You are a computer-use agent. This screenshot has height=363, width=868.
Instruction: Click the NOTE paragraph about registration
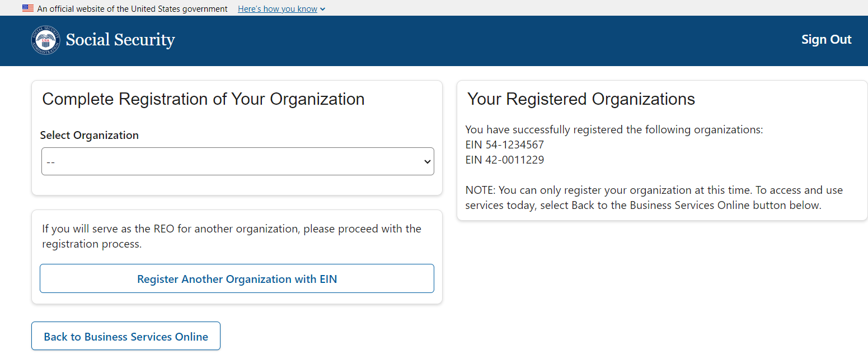coord(654,197)
